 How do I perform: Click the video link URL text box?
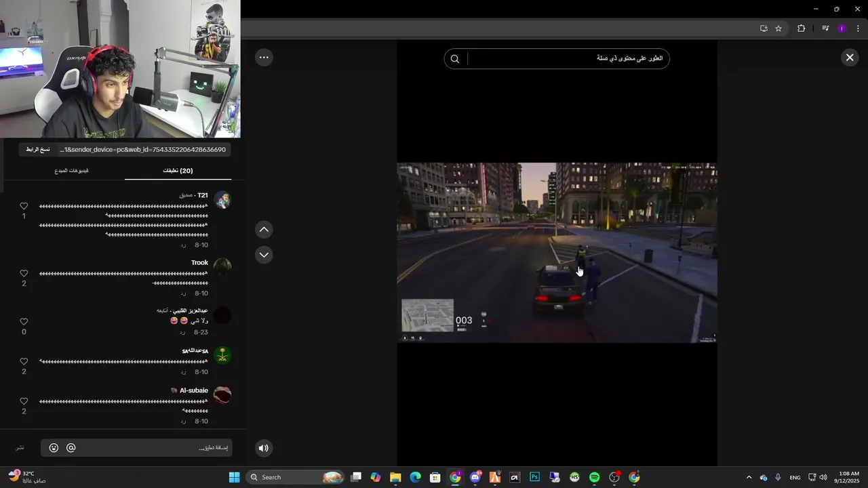(143, 149)
